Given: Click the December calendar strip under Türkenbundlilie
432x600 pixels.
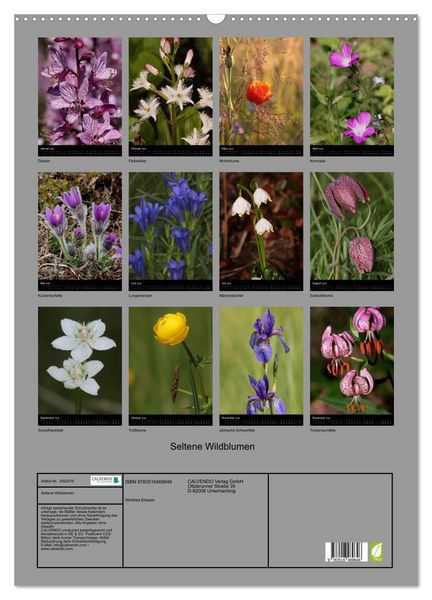Looking at the screenshot, I should click(352, 420).
